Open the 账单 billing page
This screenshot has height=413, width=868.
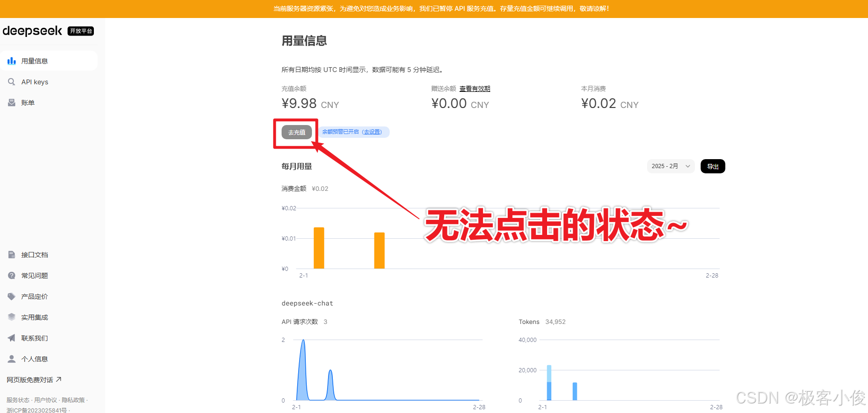coord(49,102)
